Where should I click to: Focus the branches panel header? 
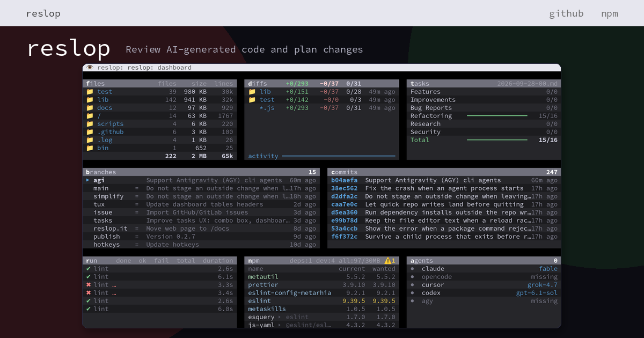tap(201, 172)
